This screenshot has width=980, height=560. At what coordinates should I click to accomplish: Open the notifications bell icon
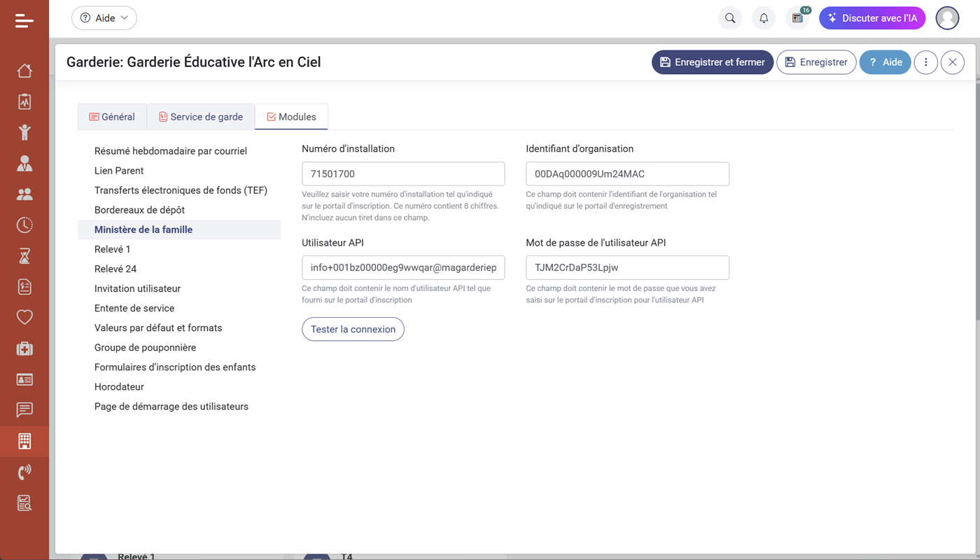tap(763, 17)
